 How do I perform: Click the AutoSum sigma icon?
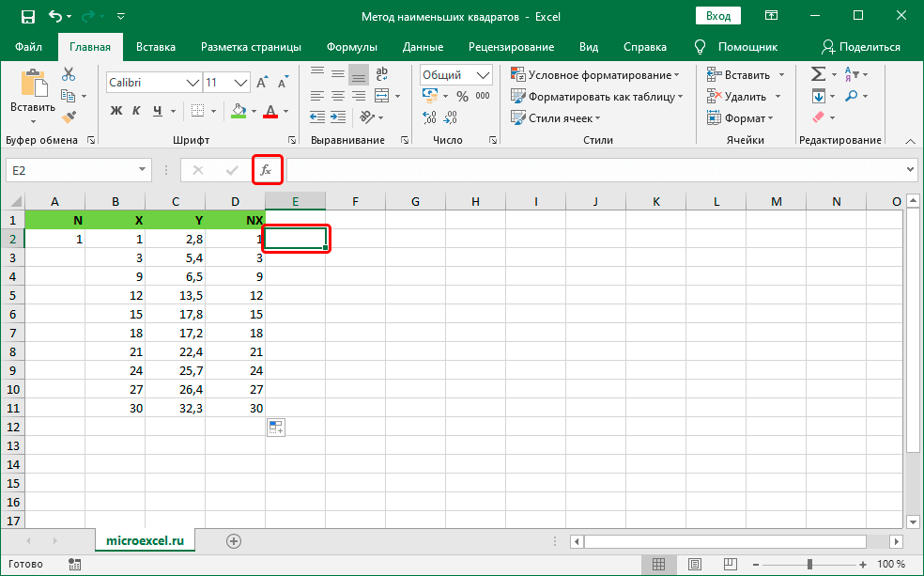click(x=818, y=74)
